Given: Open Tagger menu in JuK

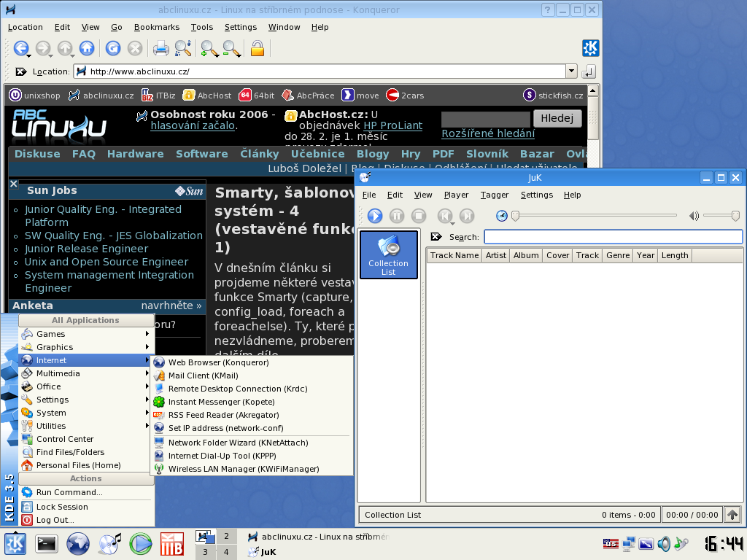Looking at the screenshot, I should click(495, 195).
